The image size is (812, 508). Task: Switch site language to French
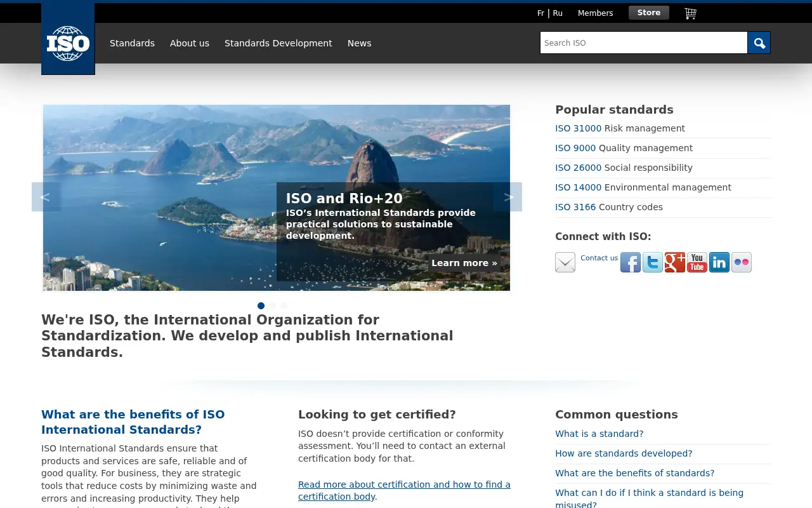(540, 13)
